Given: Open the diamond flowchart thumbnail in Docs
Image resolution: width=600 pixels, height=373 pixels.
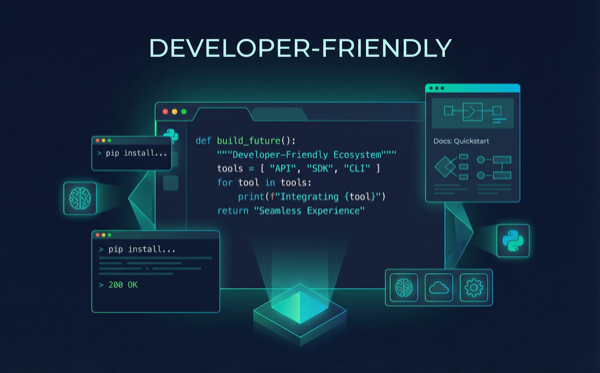Looking at the screenshot, I should click(x=452, y=166).
